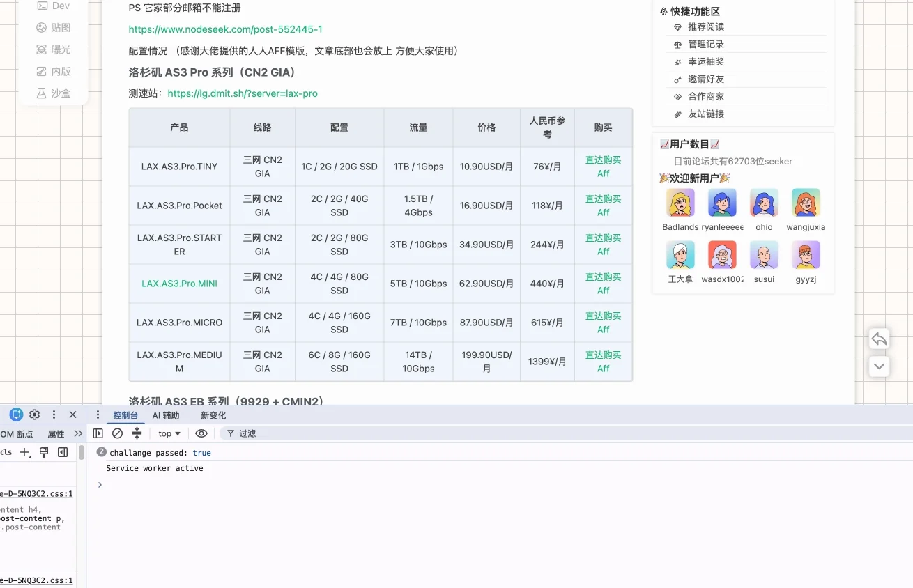Open 友站链接 in quick functions
The image size is (913, 588).
tap(705, 114)
